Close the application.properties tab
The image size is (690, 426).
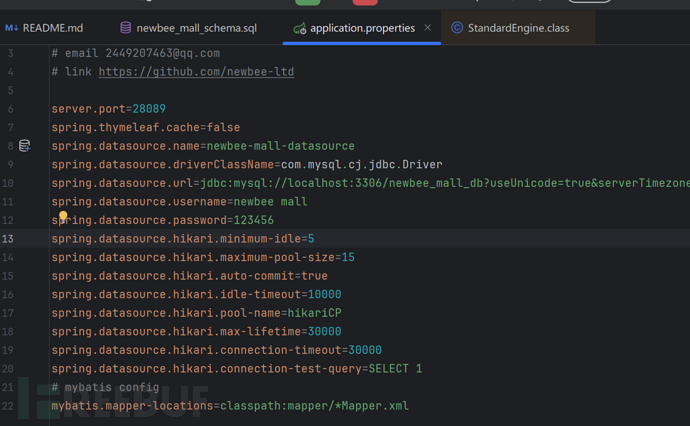pyautogui.click(x=428, y=28)
